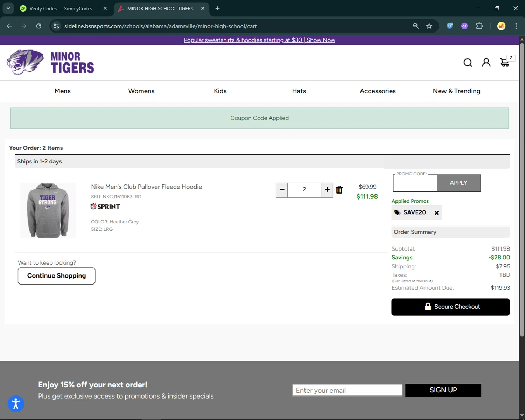Image resolution: width=525 pixels, height=420 pixels.
Task: Click the MINOR TIGERS school name text
Action: [x=72, y=63]
